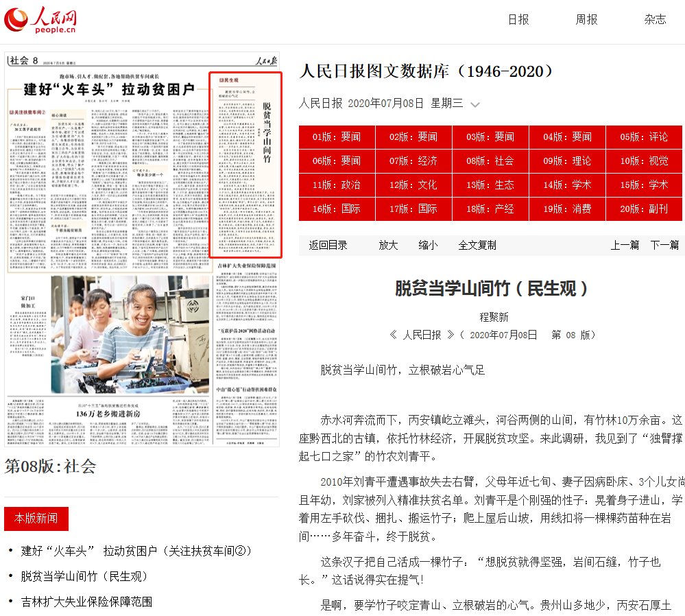Go to 18版：产经
685x616 pixels.
coord(490,209)
